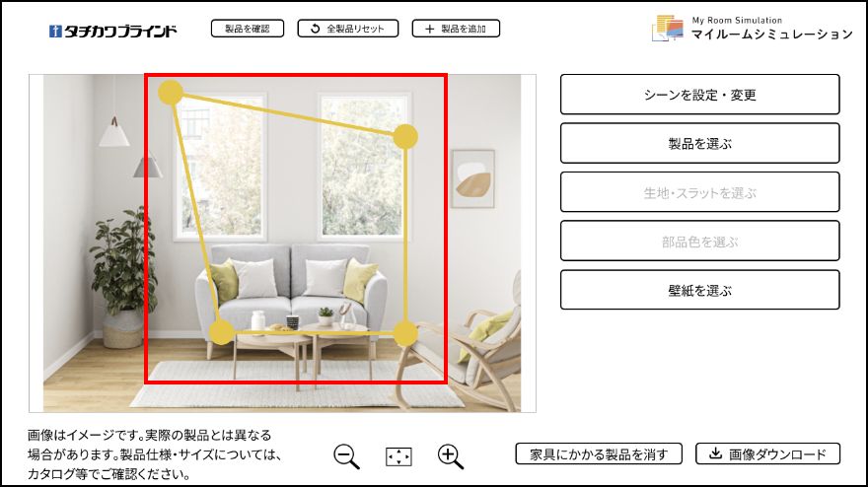Click 家具にかかる製品を消す button
Image resolution: width=868 pixels, height=487 pixels.
tap(599, 453)
